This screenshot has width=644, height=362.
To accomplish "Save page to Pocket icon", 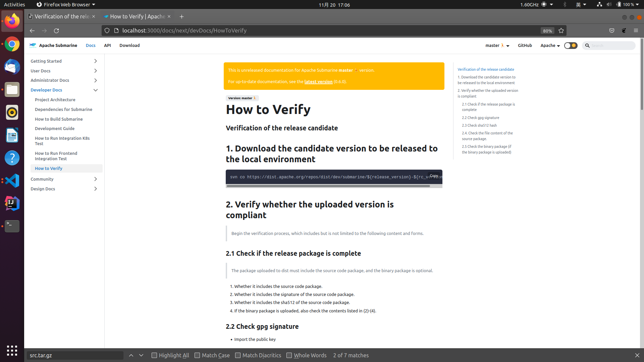I will pos(612,31).
